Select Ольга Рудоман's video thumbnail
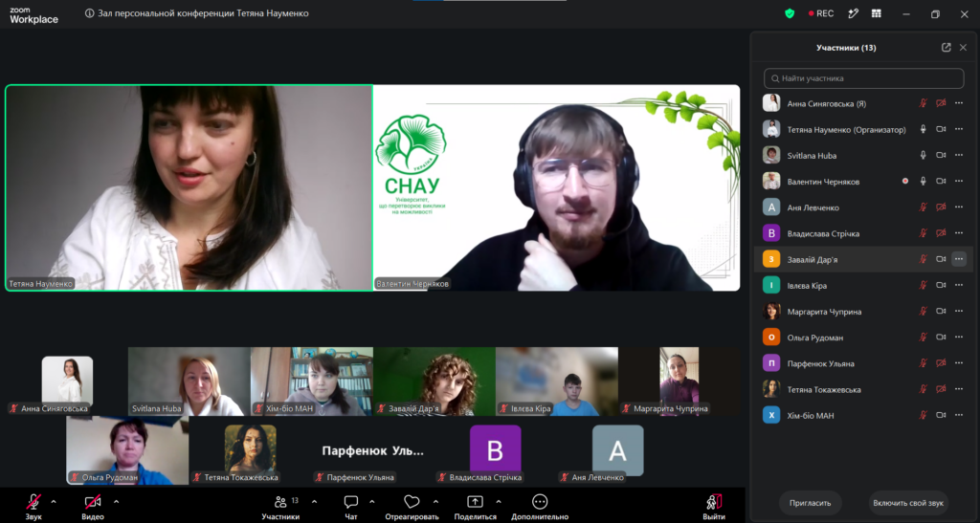This screenshot has width=980, height=523. [x=127, y=450]
